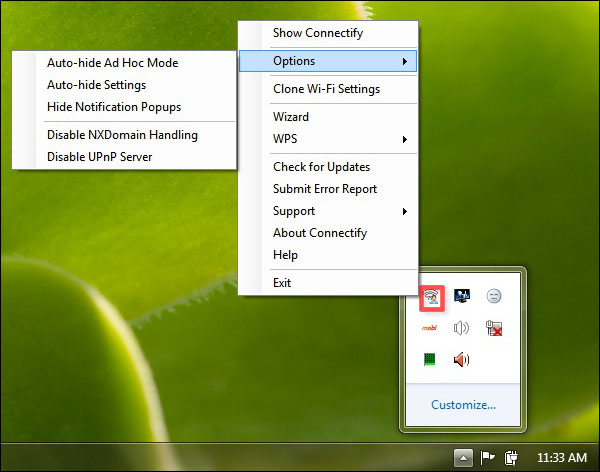Toggle Hide Notification Popups option

click(x=124, y=107)
